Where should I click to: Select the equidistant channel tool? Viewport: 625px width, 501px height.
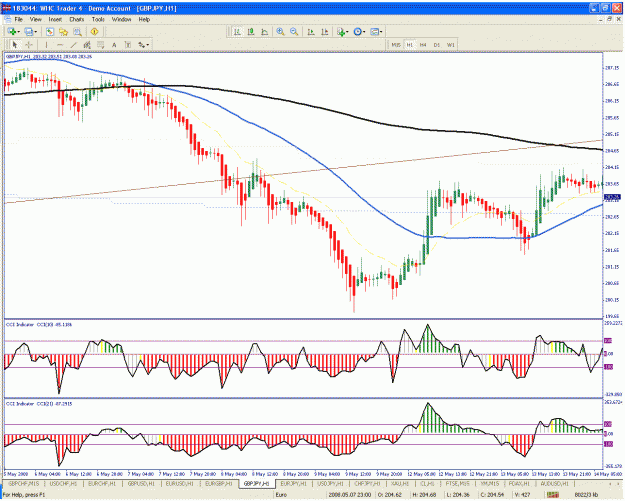[87, 45]
